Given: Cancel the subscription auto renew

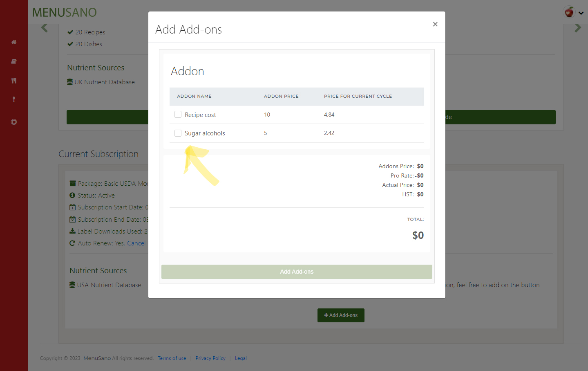Looking at the screenshot, I should point(136,243).
